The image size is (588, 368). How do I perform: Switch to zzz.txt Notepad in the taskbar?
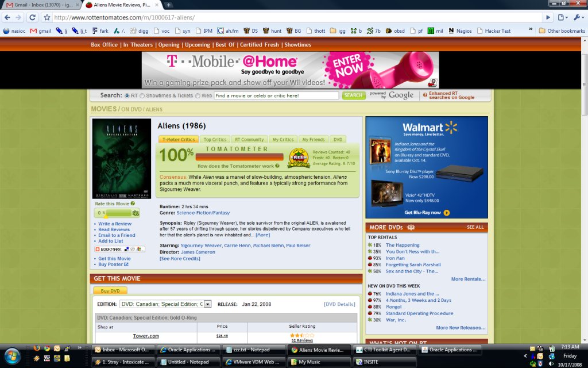[x=253, y=350]
